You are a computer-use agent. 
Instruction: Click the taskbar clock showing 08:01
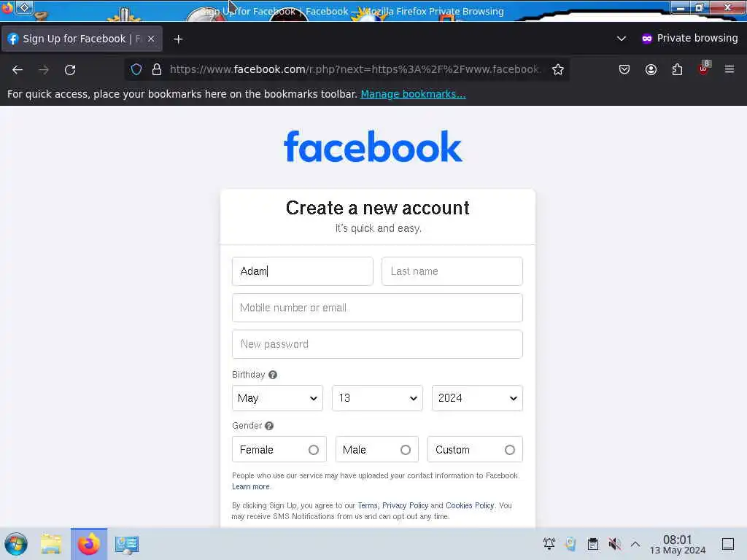(678, 544)
